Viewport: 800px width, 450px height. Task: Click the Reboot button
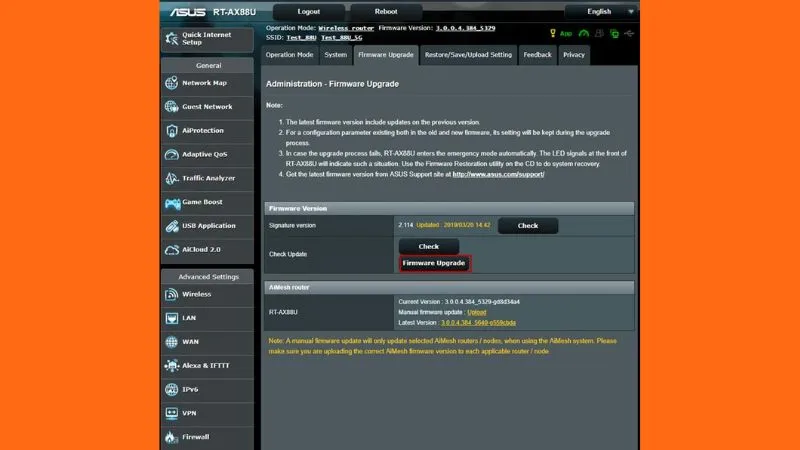pos(386,12)
